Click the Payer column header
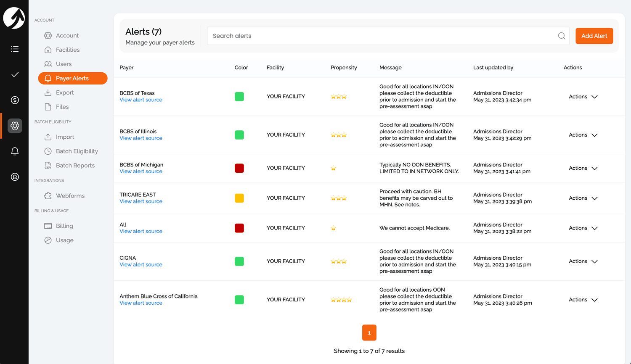The height and width of the screenshot is (364, 631). tap(127, 68)
